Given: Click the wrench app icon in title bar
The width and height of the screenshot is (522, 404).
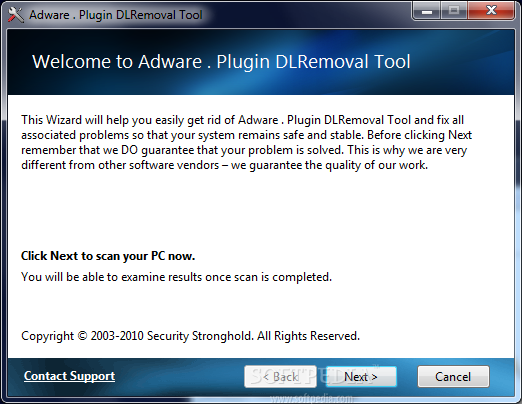Looking at the screenshot, I should pyautogui.click(x=15, y=15).
